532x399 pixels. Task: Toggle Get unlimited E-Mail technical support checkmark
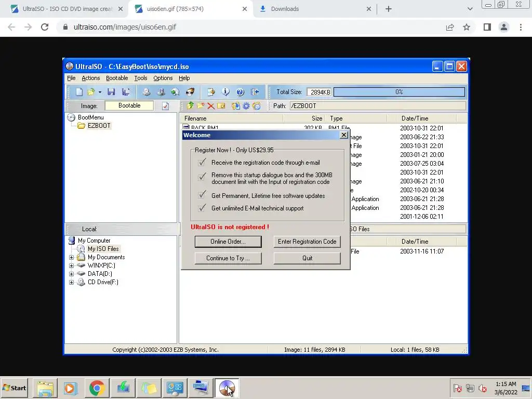tap(202, 208)
